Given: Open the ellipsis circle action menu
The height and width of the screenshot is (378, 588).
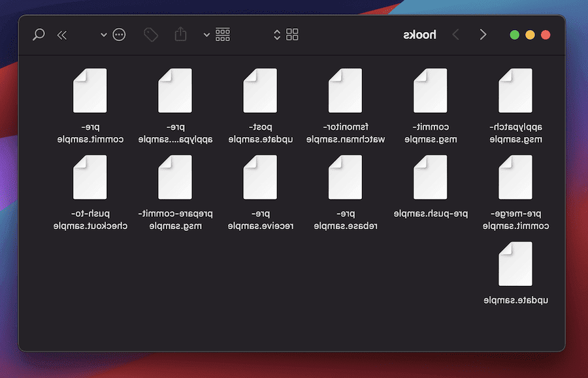Looking at the screenshot, I should click(x=119, y=35).
